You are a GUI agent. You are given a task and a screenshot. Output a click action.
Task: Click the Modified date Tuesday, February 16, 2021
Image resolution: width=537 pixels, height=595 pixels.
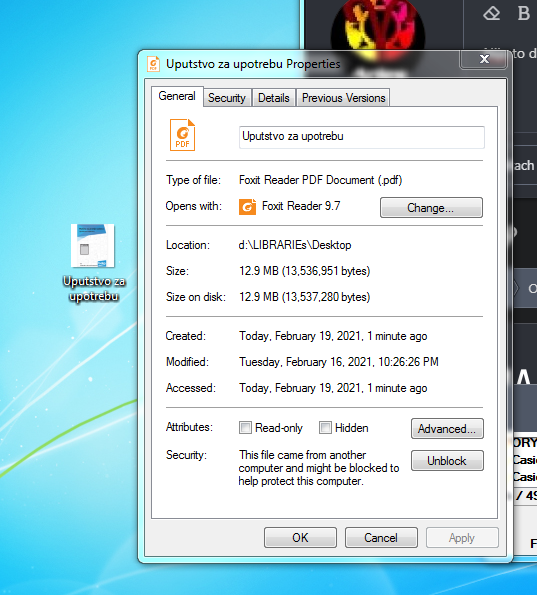coord(339,362)
